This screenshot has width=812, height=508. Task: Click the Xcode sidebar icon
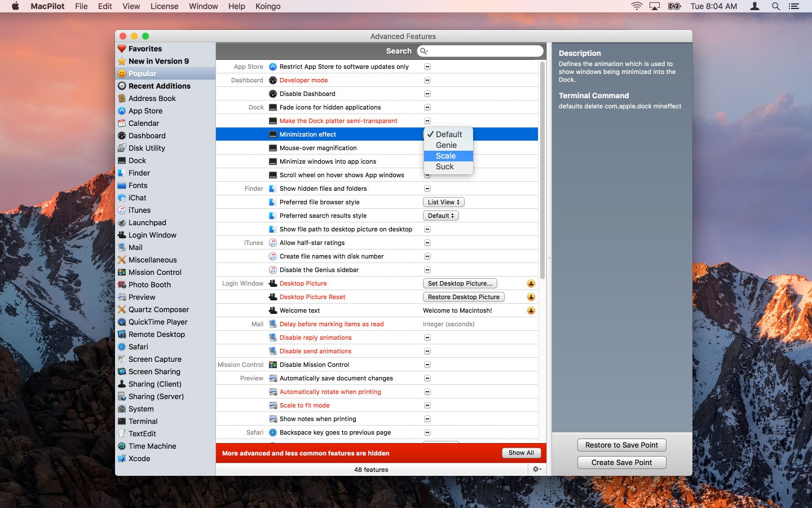pyautogui.click(x=122, y=458)
